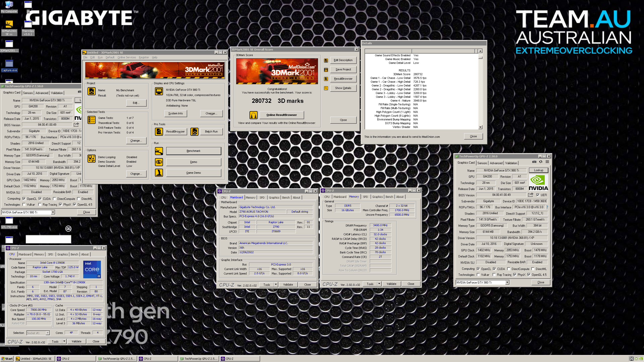The width and height of the screenshot is (644, 362).
Task: Click the System Info button
Action: pyautogui.click(x=176, y=114)
